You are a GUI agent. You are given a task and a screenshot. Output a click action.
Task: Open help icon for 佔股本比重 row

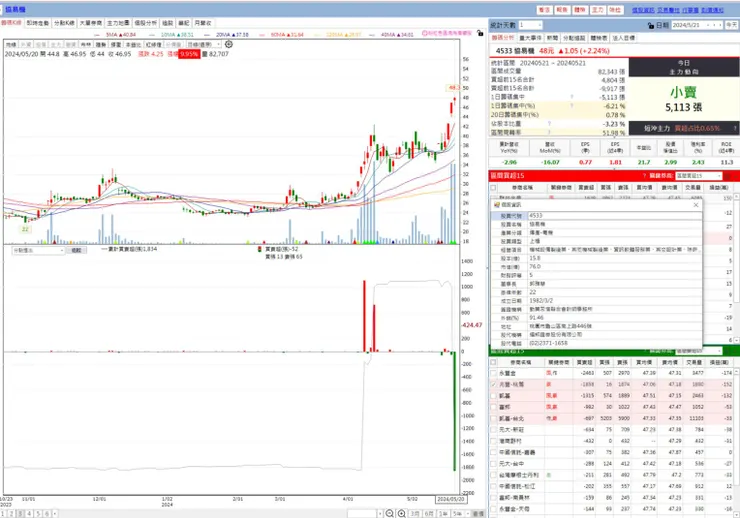pyautogui.click(x=550, y=124)
